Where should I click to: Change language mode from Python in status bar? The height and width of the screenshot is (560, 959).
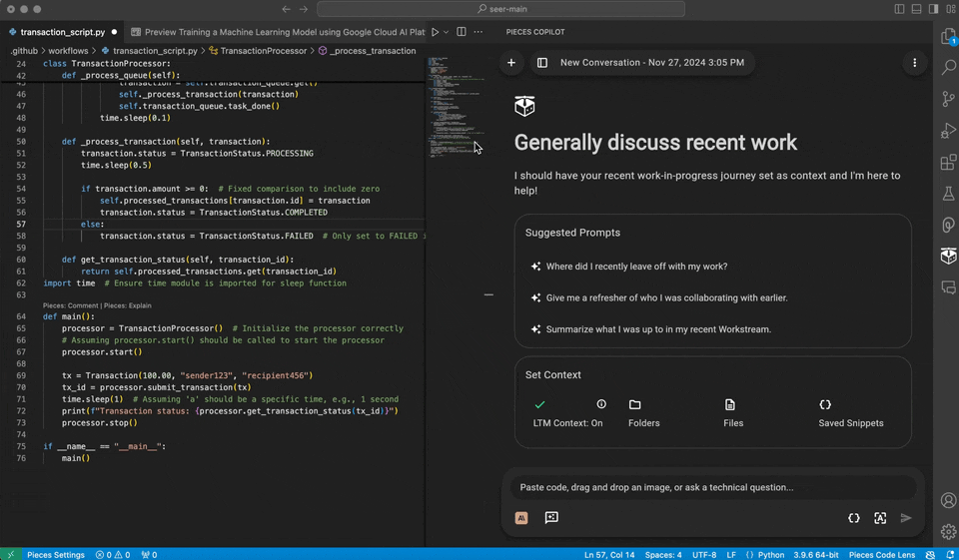coord(770,554)
